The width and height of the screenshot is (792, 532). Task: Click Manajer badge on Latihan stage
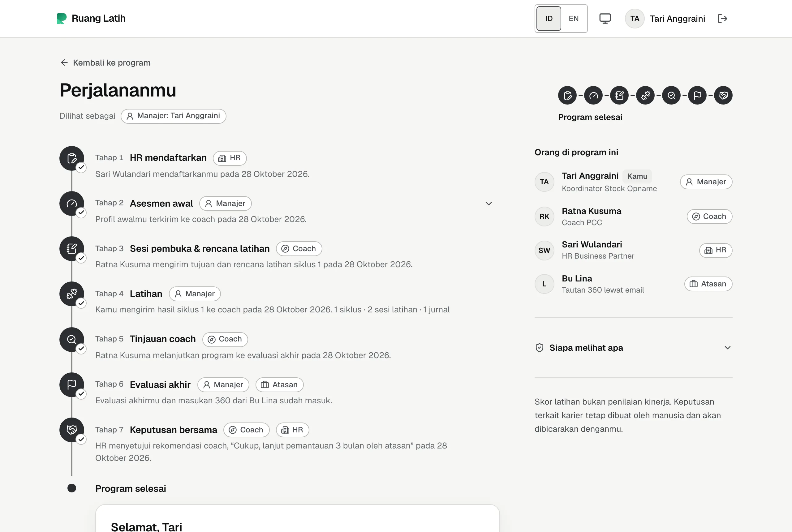coord(195,294)
